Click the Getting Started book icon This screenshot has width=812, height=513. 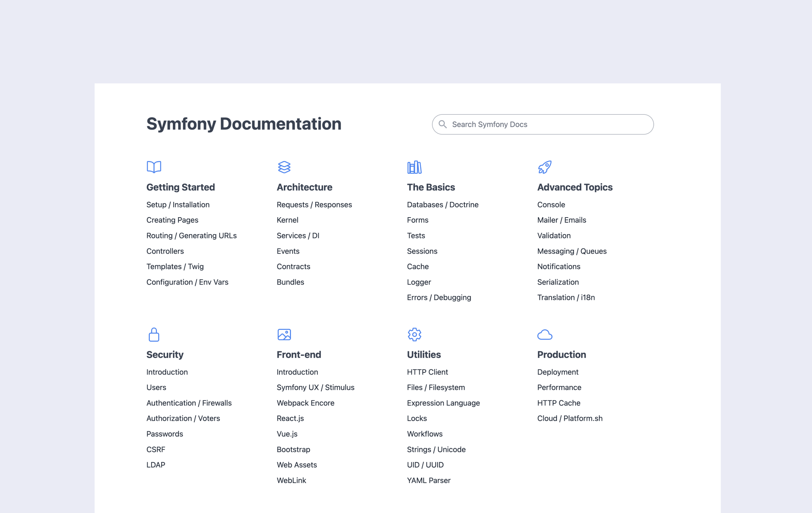click(153, 167)
